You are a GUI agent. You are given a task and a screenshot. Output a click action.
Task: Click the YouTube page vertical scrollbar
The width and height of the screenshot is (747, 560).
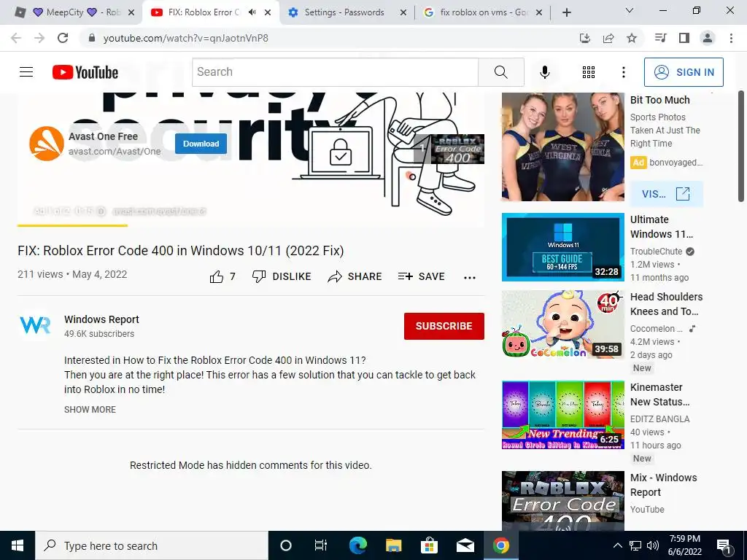click(742, 147)
